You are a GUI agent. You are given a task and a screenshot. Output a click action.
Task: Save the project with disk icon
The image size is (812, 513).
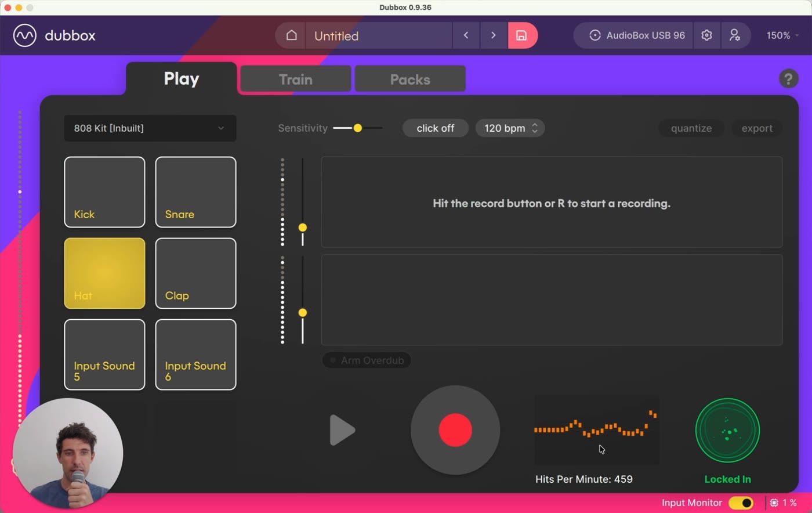coord(522,35)
